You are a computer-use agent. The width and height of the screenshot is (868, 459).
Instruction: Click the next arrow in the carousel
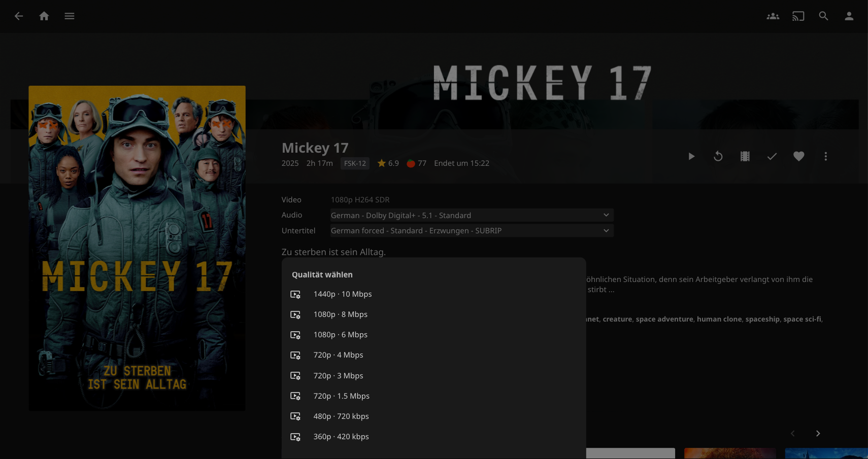click(x=818, y=433)
